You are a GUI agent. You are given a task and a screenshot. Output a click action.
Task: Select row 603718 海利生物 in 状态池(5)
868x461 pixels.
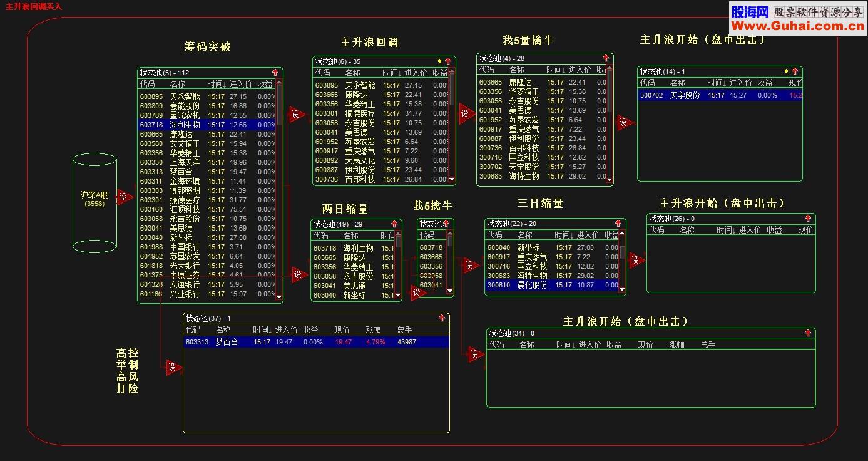click(x=207, y=125)
